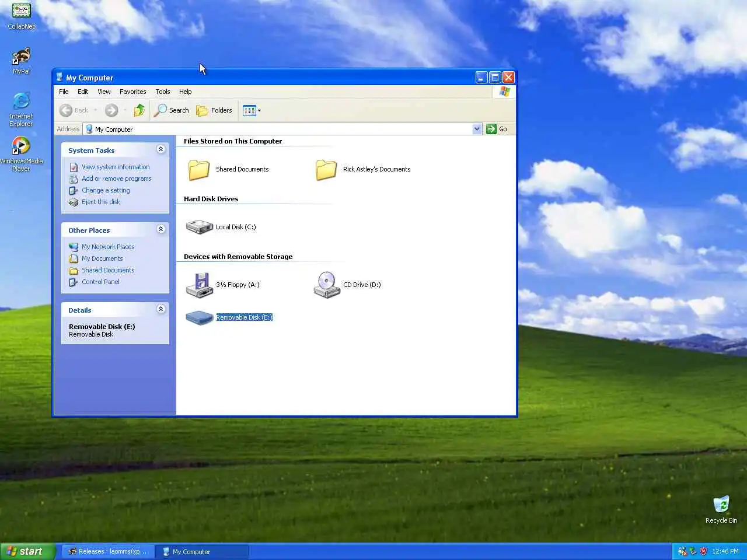This screenshot has width=747, height=560.
Task: Click the Go button
Action: [497, 129]
